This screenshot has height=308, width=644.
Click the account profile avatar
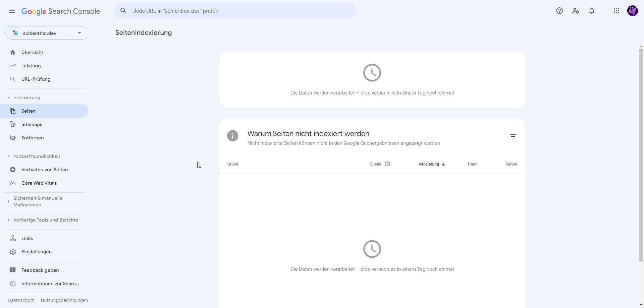pos(632,11)
